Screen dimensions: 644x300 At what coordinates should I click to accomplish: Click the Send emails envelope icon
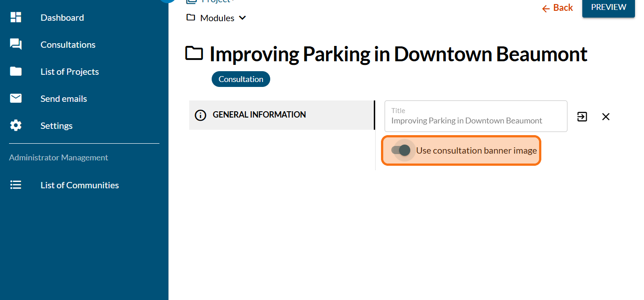(x=16, y=98)
